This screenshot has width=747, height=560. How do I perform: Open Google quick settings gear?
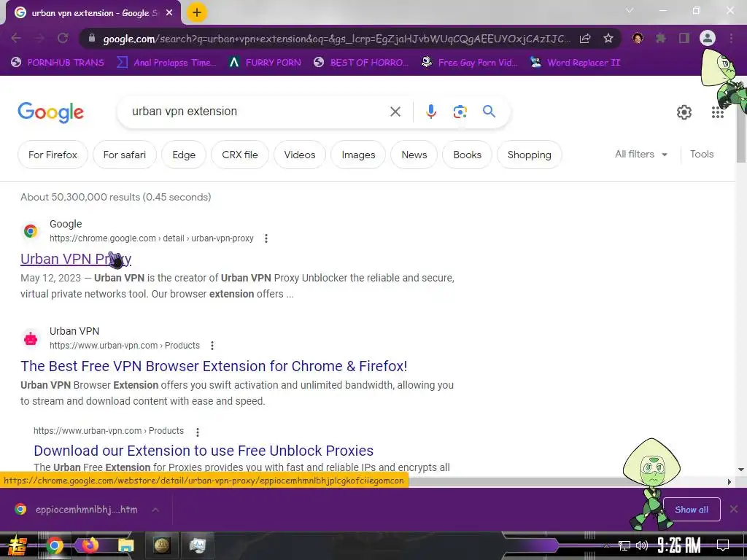pos(684,112)
